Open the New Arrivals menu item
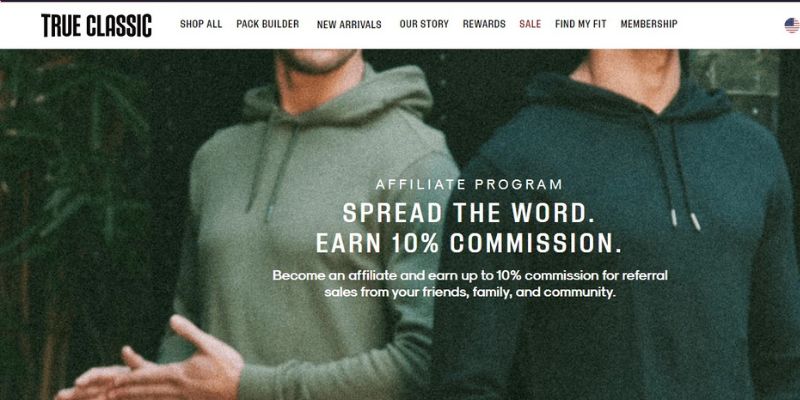 click(x=349, y=24)
